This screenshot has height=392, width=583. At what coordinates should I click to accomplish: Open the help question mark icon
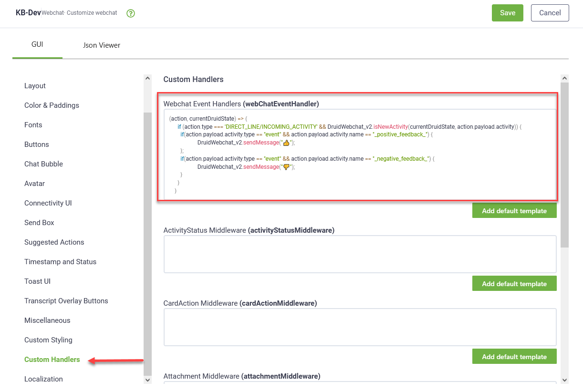pos(131,13)
